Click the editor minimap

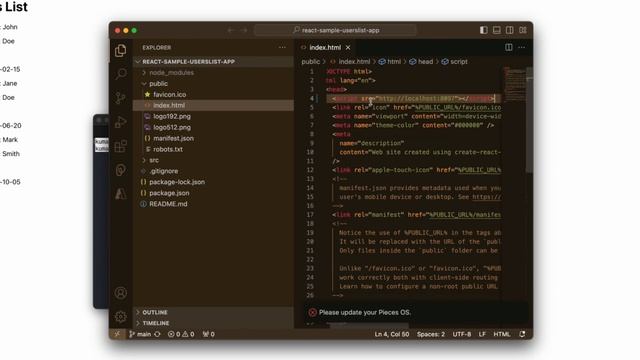point(514,84)
